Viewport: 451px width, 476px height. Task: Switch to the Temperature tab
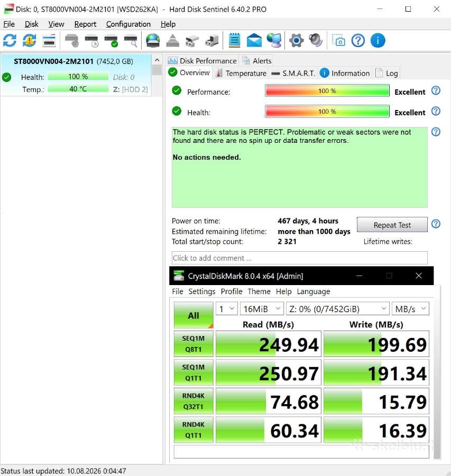click(241, 73)
